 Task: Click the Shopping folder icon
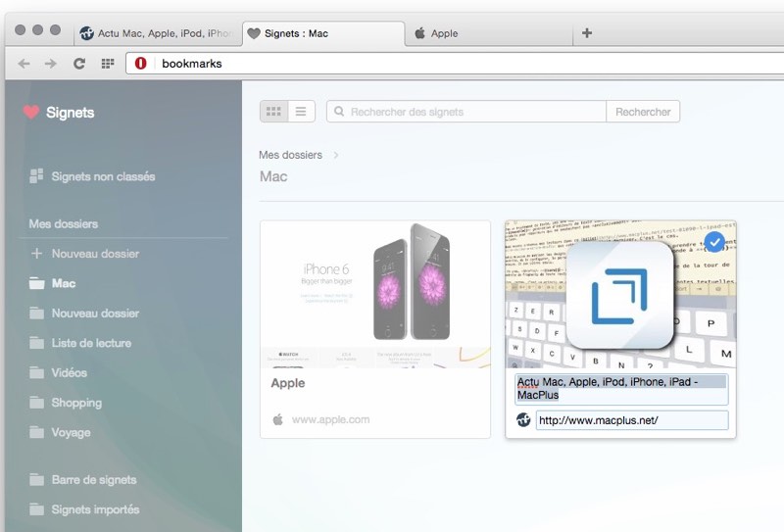[x=36, y=403]
